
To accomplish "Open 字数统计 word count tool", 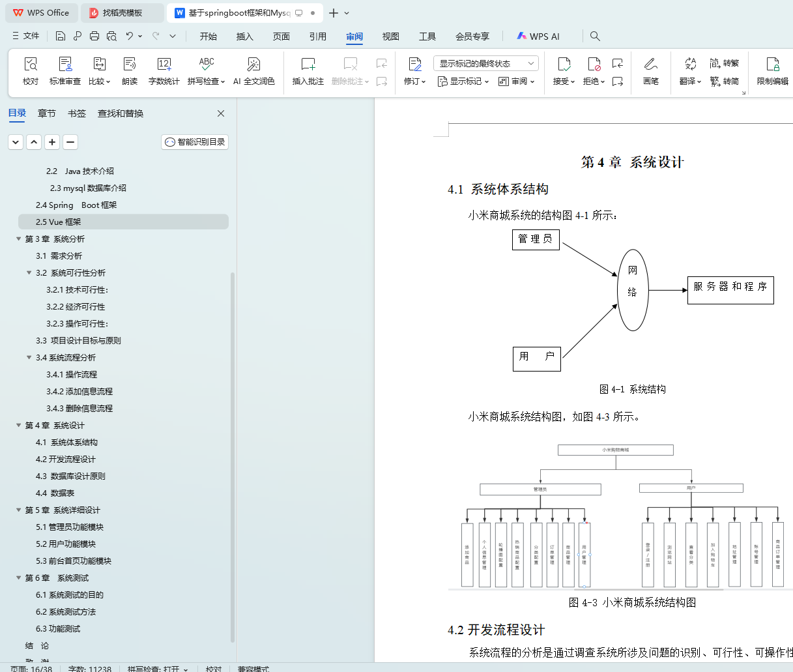I will coord(164,71).
